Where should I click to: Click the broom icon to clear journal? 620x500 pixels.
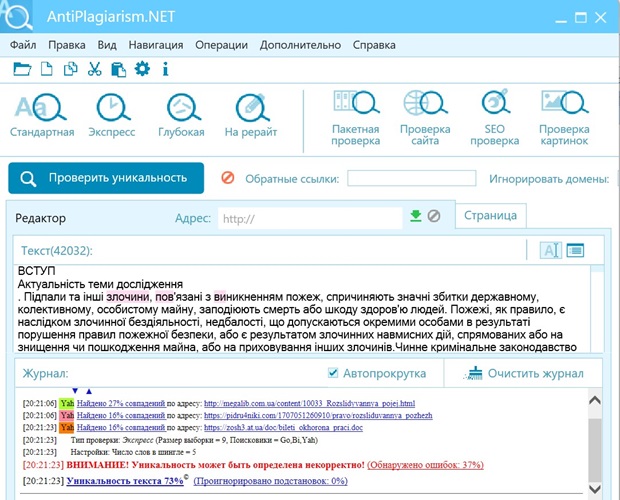tap(473, 373)
